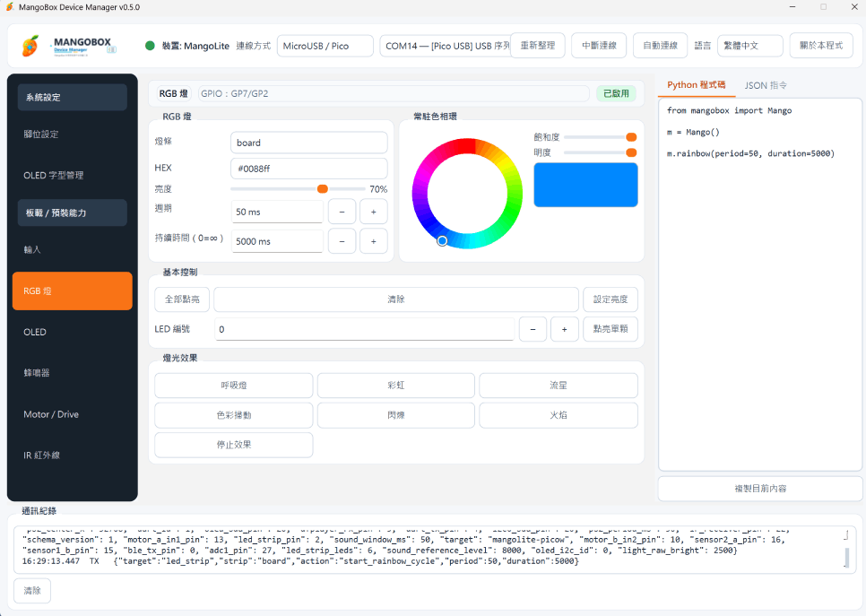Start the 彩虹 rainbow effect

point(396,386)
